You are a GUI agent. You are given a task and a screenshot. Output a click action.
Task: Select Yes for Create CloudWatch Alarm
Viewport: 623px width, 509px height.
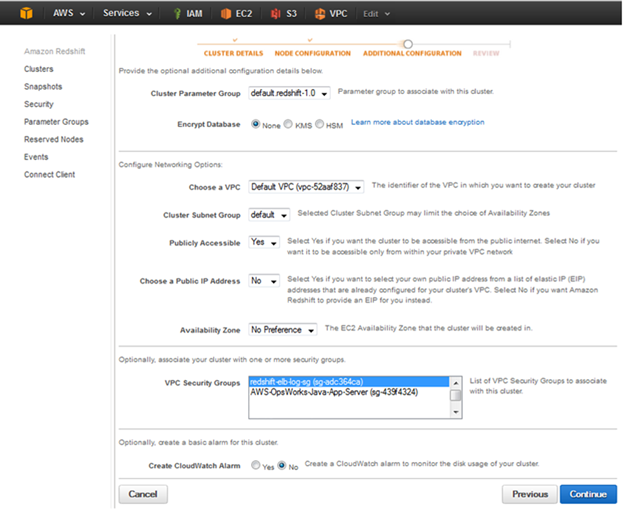tap(255, 465)
